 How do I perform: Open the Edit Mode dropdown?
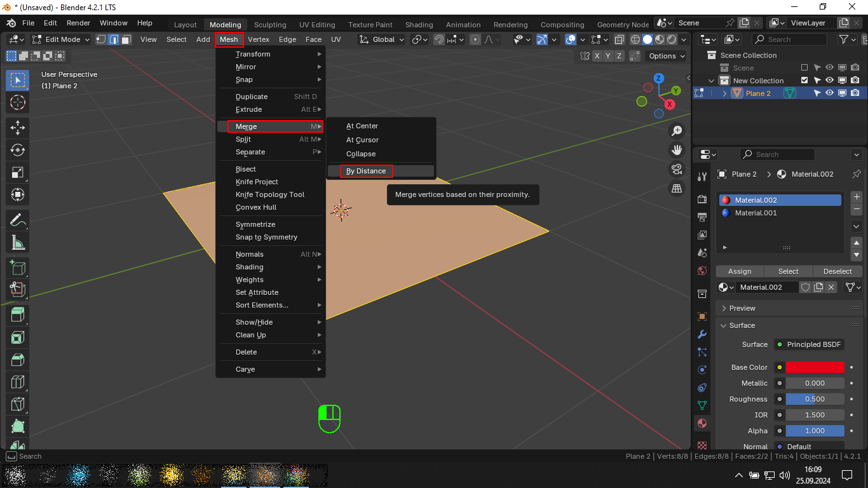[x=62, y=39]
